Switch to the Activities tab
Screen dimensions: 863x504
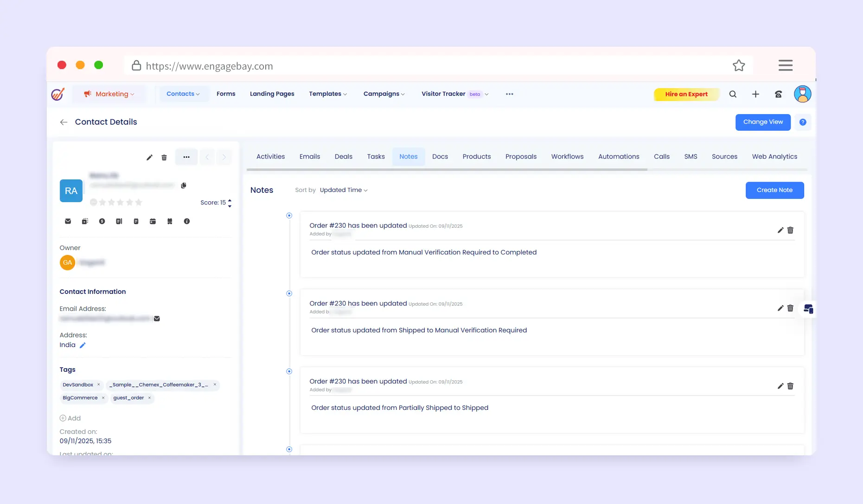(x=270, y=157)
